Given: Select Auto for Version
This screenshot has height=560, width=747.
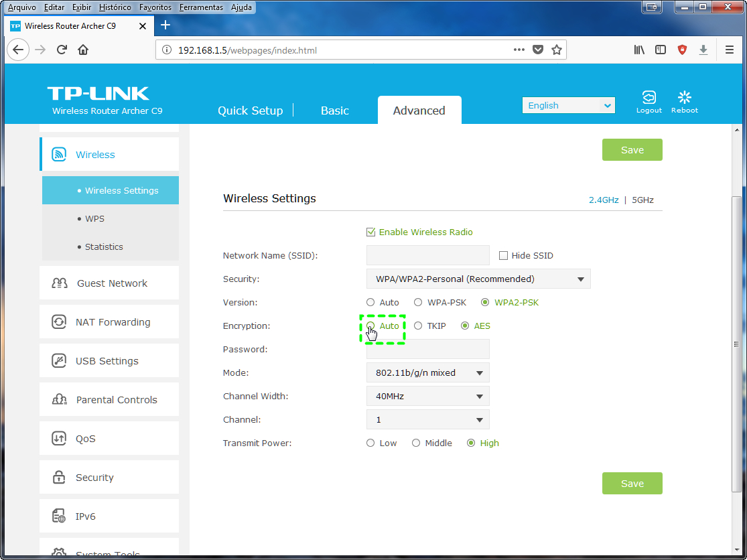Looking at the screenshot, I should [370, 302].
